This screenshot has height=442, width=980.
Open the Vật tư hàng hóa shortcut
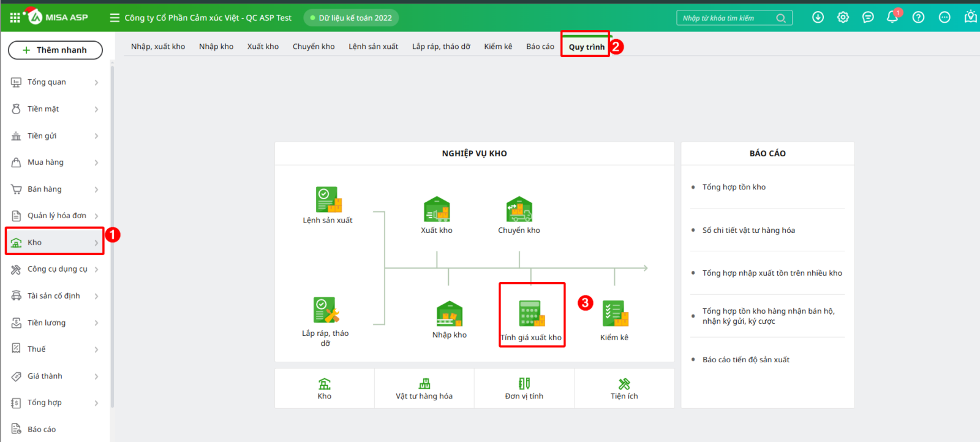click(x=424, y=389)
